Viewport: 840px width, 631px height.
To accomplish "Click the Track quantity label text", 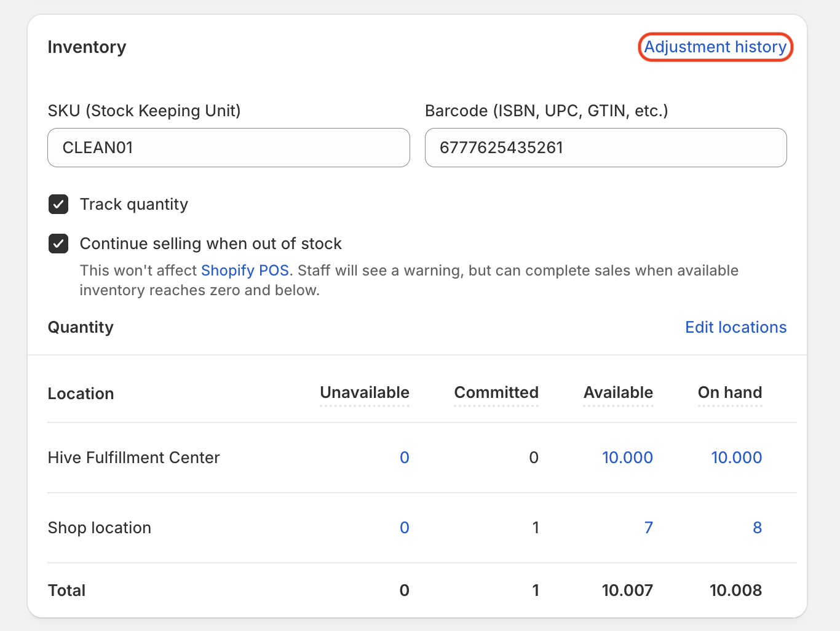I will 134,204.
